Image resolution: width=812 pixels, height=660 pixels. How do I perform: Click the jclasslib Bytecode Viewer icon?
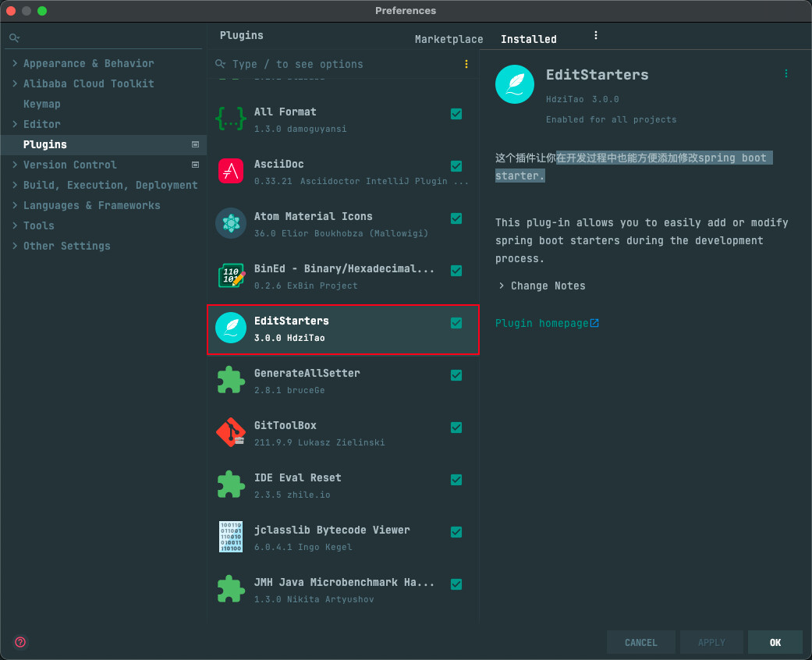pos(230,537)
